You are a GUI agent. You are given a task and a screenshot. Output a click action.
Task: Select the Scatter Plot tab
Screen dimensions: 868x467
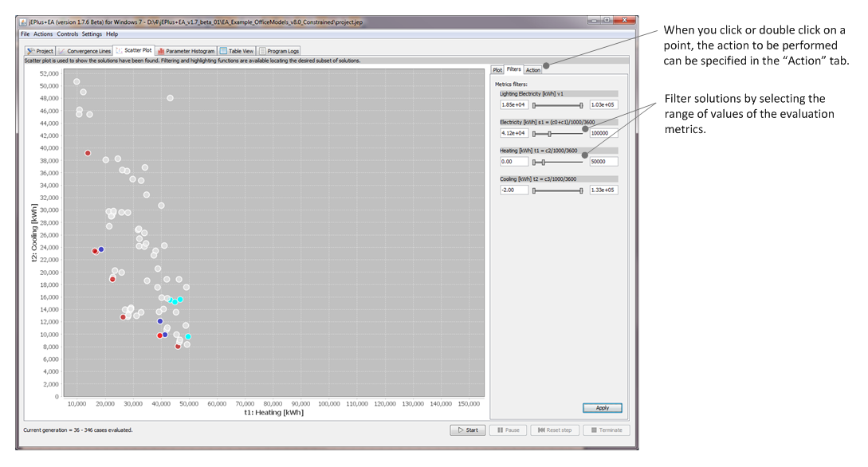[x=134, y=50]
